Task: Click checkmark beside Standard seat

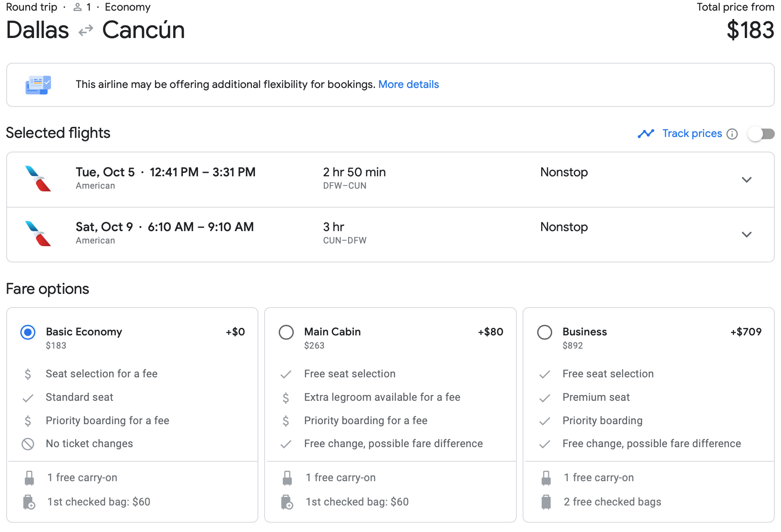Action: coord(28,398)
